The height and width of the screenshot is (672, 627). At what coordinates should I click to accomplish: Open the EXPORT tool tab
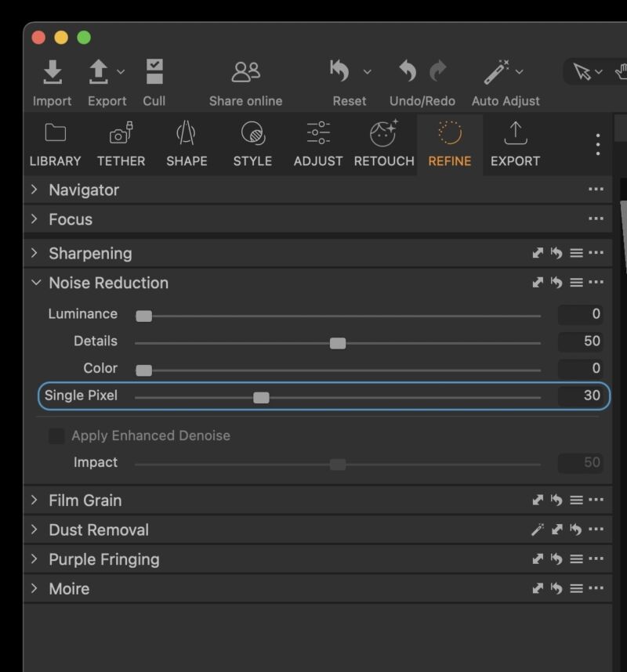pyautogui.click(x=516, y=144)
